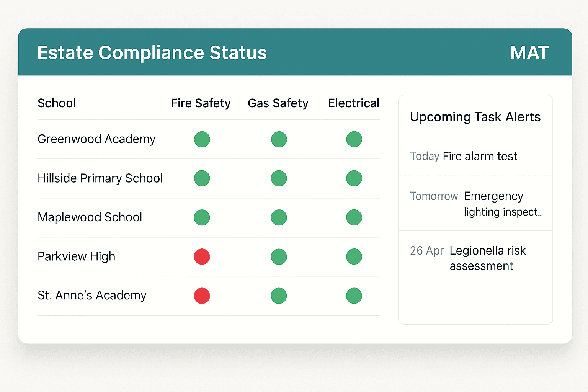Click the Gas Safety column header
The height and width of the screenshot is (392, 588).
tap(278, 103)
